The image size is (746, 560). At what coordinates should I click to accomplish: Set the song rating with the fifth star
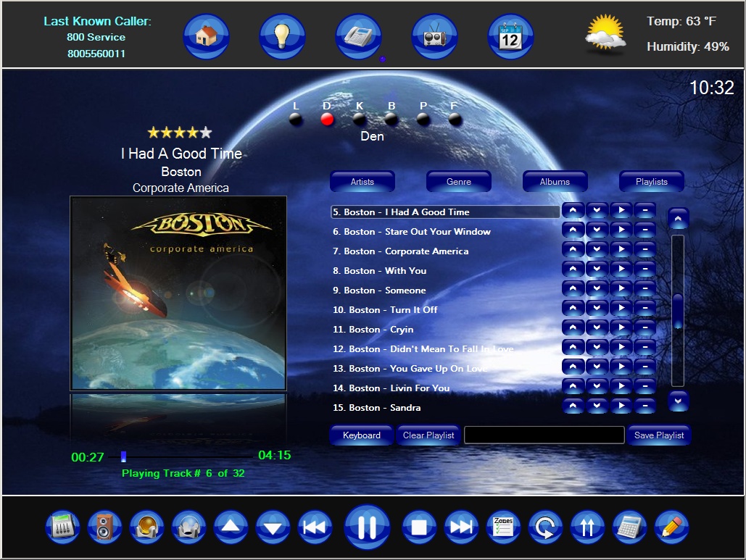click(206, 132)
